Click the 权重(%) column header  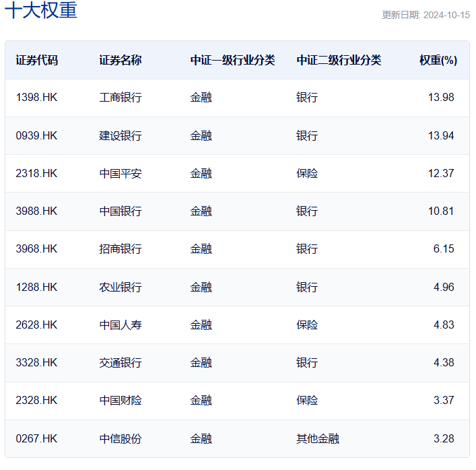click(x=438, y=60)
